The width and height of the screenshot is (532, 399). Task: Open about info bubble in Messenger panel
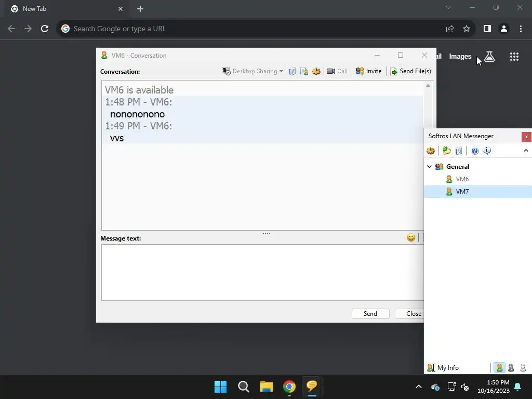487,151
